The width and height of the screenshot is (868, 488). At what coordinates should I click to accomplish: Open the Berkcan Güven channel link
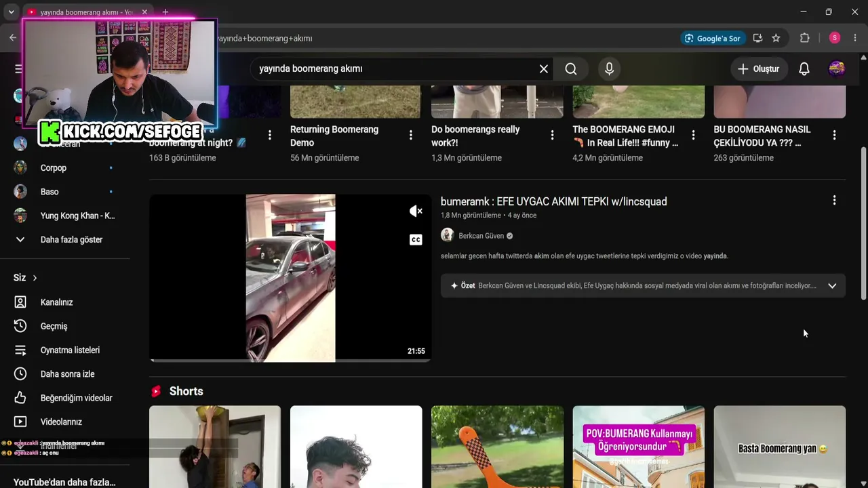pyautogui.click(x=481, y=236)
